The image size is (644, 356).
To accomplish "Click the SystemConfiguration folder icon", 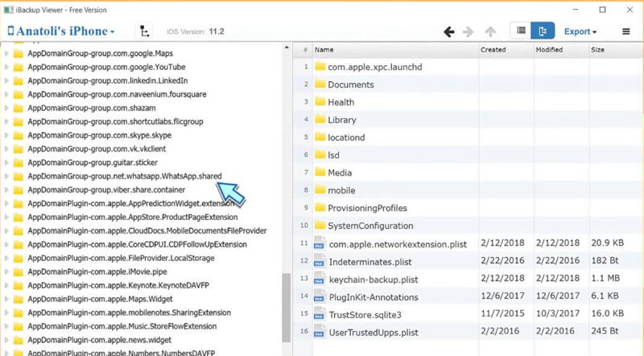I will coord(320,226).
